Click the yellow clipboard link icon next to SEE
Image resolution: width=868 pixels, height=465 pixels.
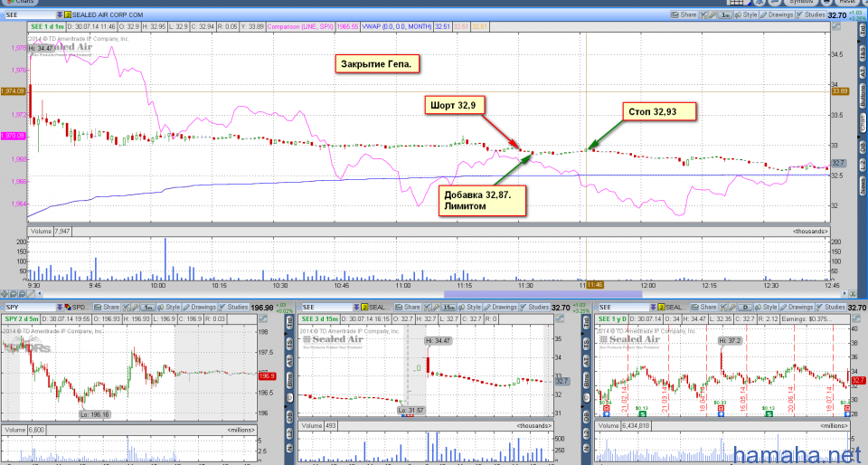[68, 15]
